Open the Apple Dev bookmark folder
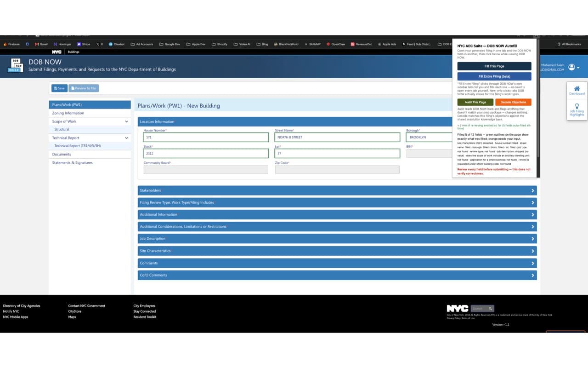This screenshot has width=588, height=368. pos(196,44)
